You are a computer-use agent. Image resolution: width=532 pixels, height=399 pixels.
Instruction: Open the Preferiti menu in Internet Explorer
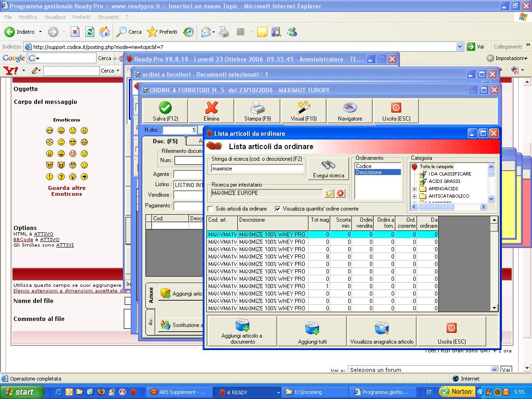81,17
